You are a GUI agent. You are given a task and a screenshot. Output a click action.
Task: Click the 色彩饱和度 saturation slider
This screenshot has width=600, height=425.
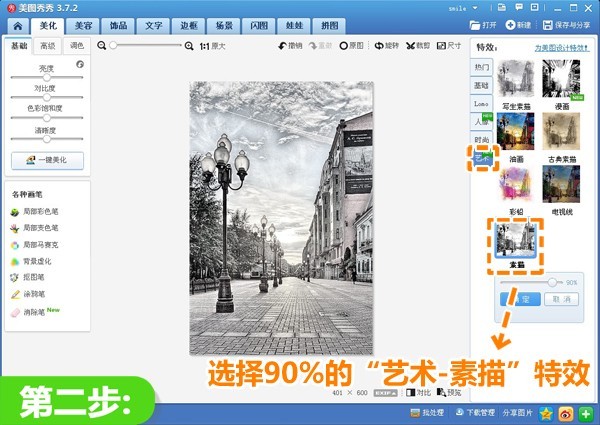pyautogui.click(x=47, y=118)
